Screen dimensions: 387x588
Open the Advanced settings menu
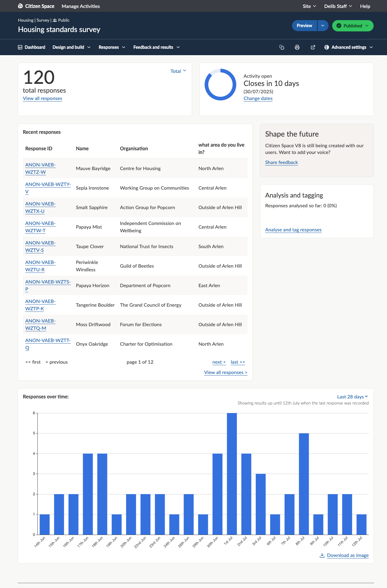tap(349, 47)
